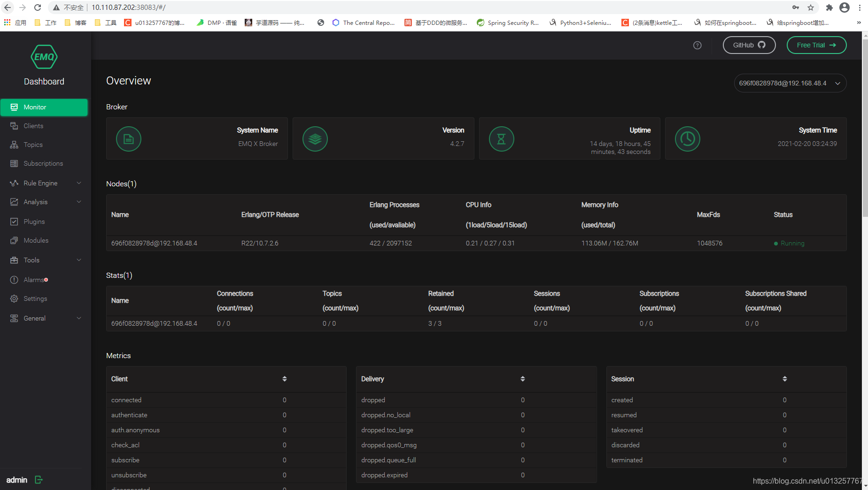Image resolution: width=868 pixels, height=490 pixels.
Task: Click the 3 / 3 Retained value
Action: [435, 323]
